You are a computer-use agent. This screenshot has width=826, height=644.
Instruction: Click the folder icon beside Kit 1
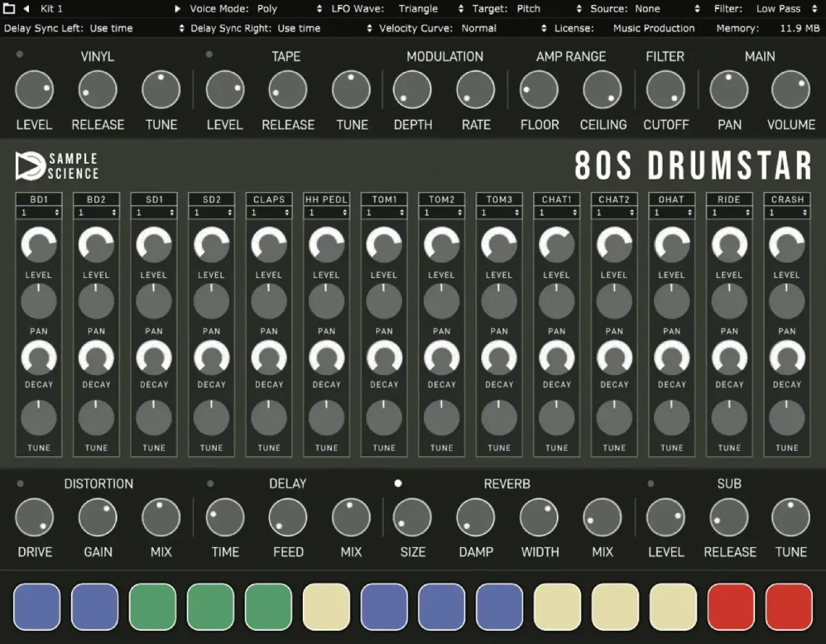[x=9, y=9]
